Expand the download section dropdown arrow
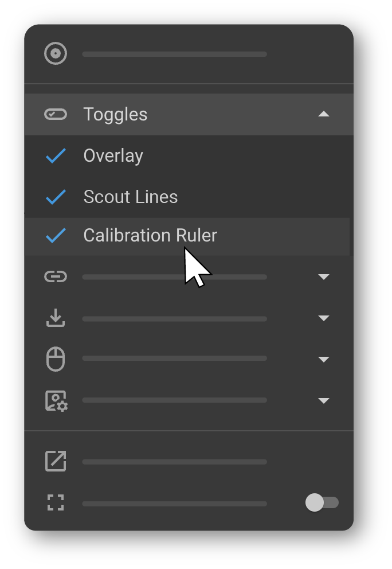 tap(324, 318)
